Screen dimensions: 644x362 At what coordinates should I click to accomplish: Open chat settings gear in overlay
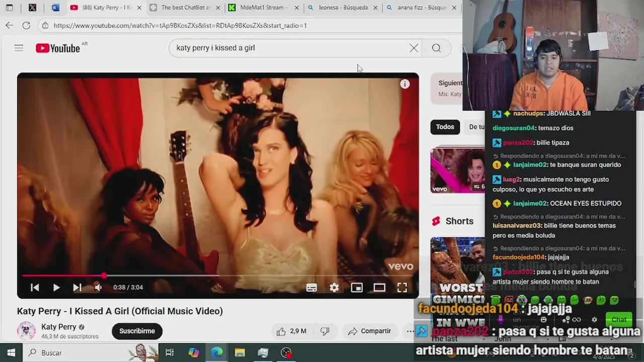click(x=594, y=319)
